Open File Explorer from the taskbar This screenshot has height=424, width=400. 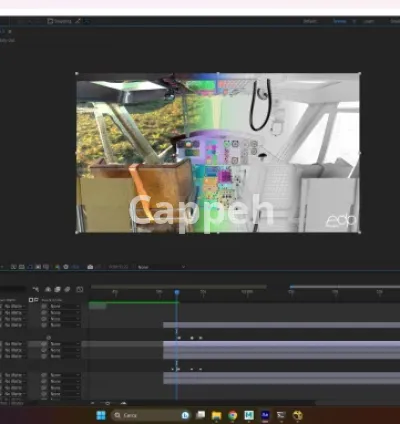[x=217, y=415]
